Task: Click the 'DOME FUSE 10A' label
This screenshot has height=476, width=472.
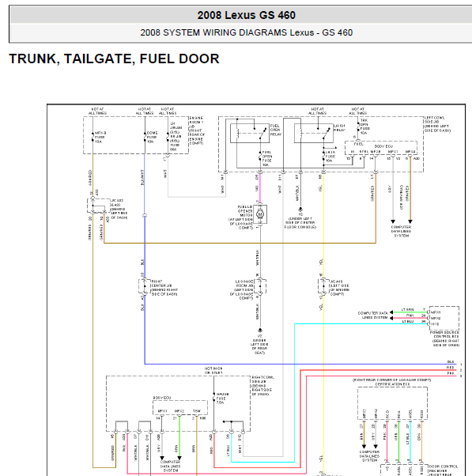Action: (152, 138)
